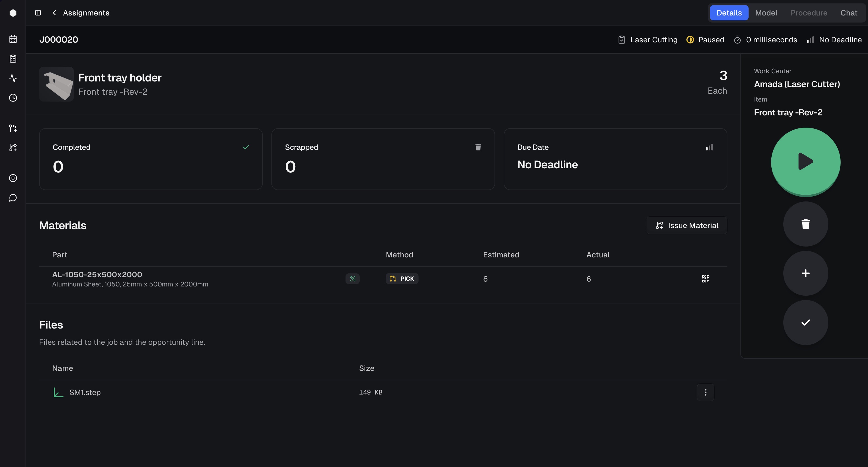Open the time tracking clock in sidebar
Screen dimensions: 868x467
[x=13, y=98]
